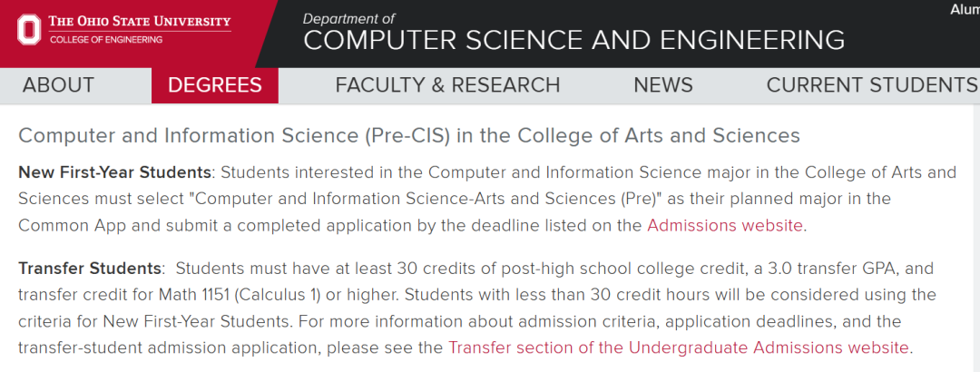The height and width of the screenshot is (372, 980).
Task: Select the Degrees navigation tab
Action: coord(215,85)
